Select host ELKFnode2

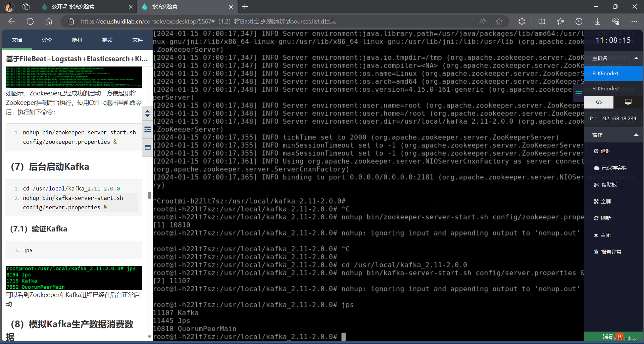point(613,88)
